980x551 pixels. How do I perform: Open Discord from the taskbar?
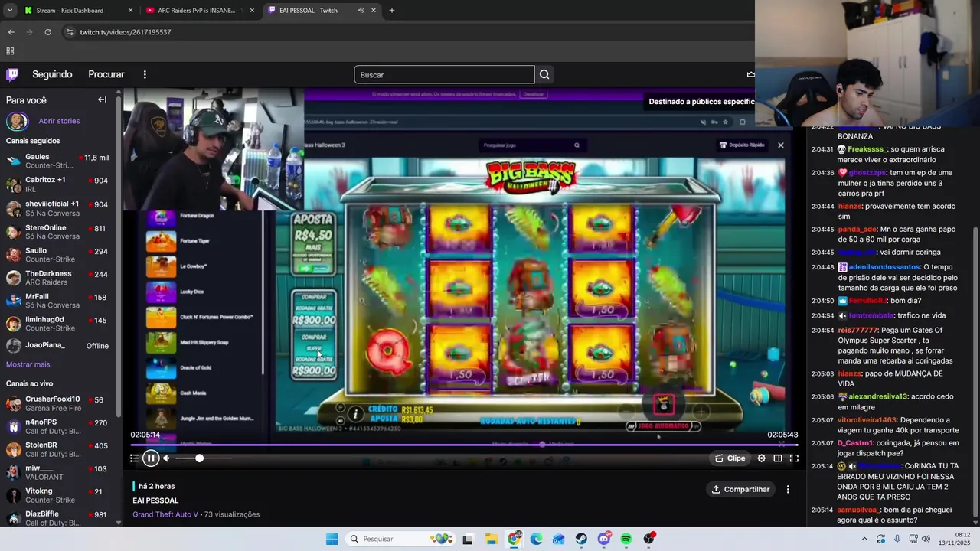[604, 539]
